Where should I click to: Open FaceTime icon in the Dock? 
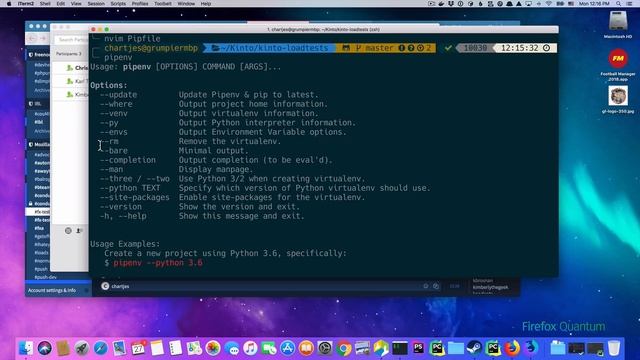point(269,348)
